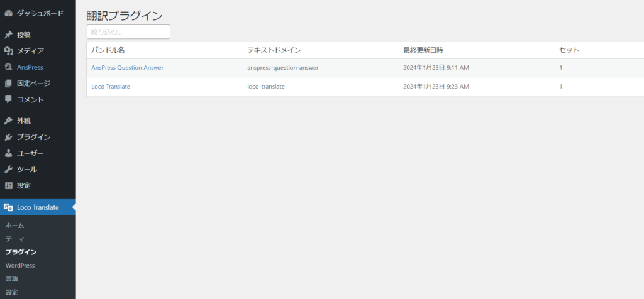Open ホーム in Loco Translate submenu
Screen dimensions: 644x299
(14, 225)
